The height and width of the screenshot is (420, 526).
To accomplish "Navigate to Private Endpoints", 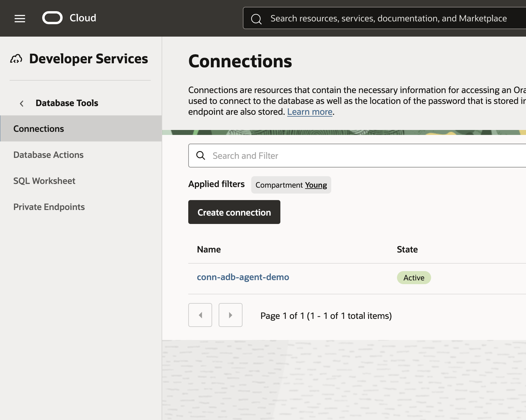I will 49,207.
